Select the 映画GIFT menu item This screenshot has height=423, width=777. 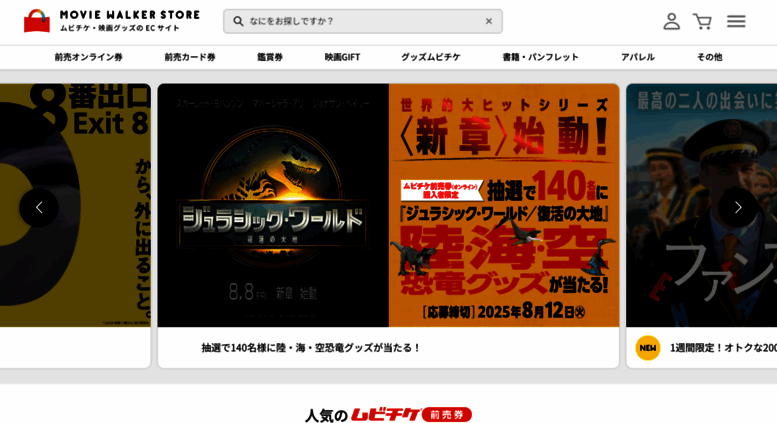click(342, 57)
